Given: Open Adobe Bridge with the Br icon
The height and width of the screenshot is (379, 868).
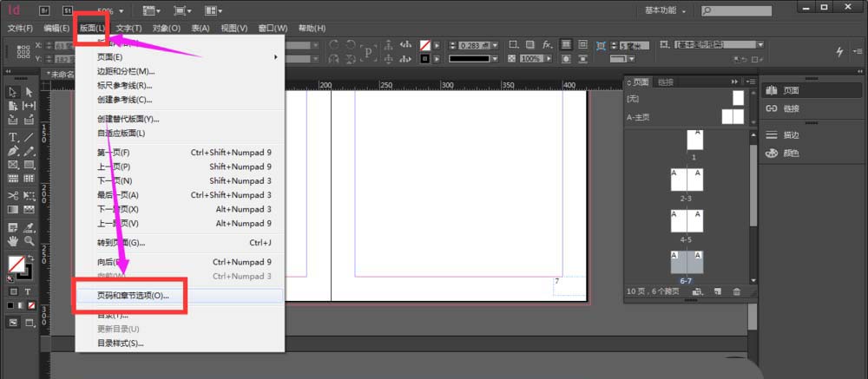Looking at the screenshot, I should pyautogui.click(x=45, y=10).
